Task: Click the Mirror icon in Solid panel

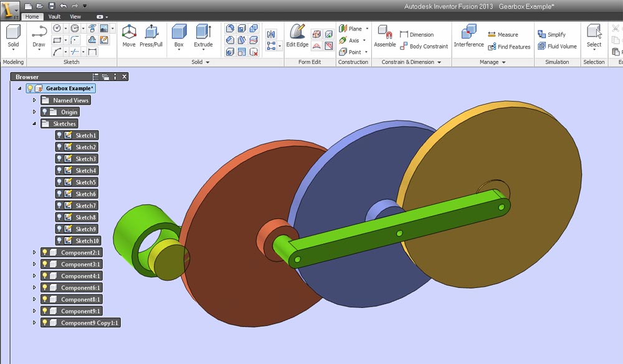Action: (x=271, y=34)
